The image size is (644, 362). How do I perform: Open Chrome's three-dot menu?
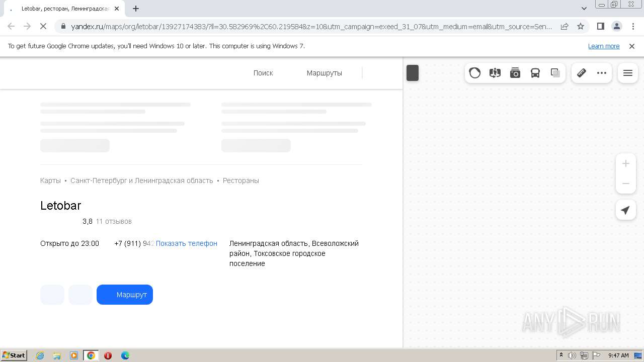[x=632, y=26]
